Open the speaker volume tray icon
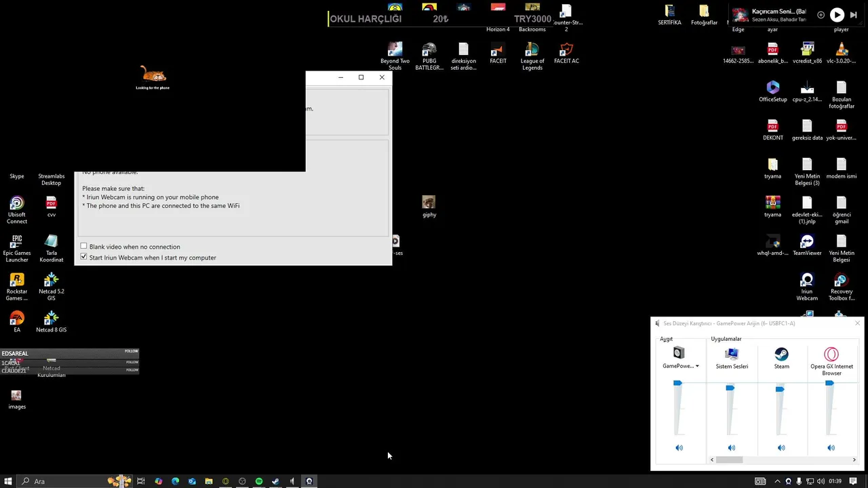The image size is (868, 488). pyautogui.click(x=821, y=481)
